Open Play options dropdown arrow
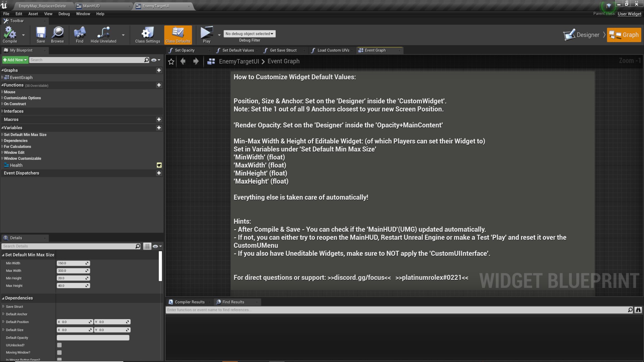Image resolution: width=644 pixels, height=362 pixels. (219, 35)
